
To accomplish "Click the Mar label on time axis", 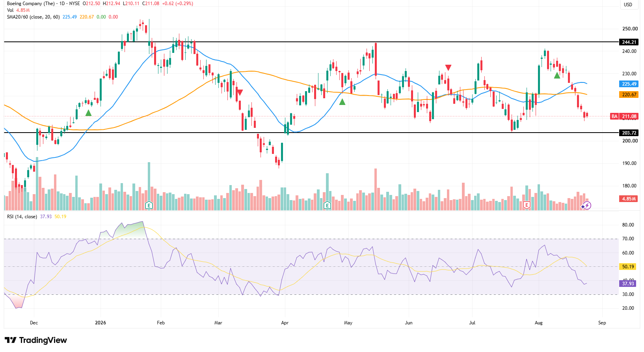I will coord(218,323).
